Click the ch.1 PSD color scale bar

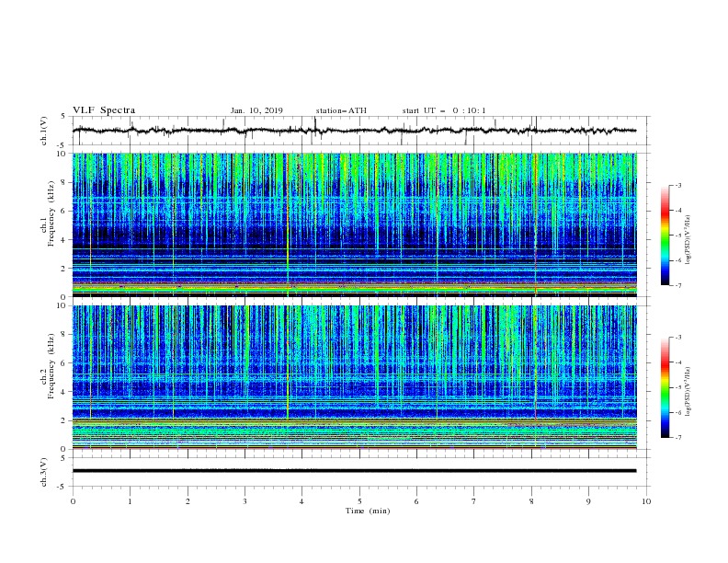665,236
